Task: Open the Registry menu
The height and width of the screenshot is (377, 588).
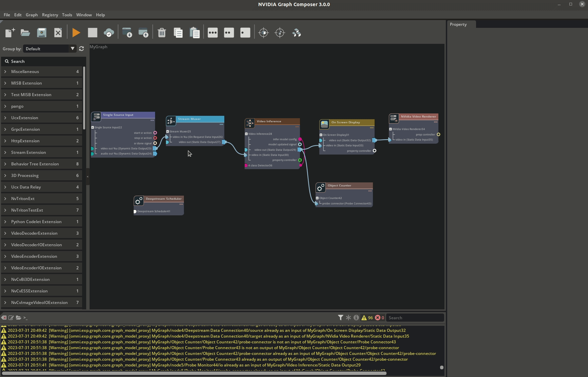Action: pos(50,15)
